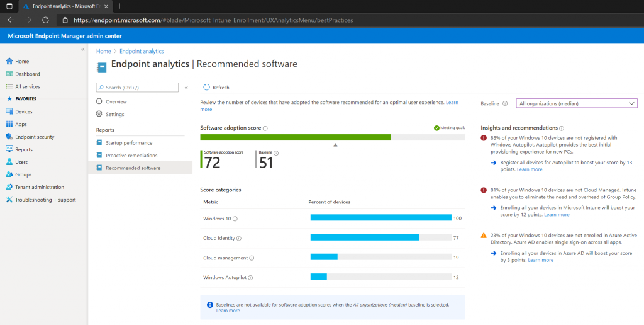Click the Cloud identity percent bar
Screen dimensions: 644x325
click(x=365, y=237)
